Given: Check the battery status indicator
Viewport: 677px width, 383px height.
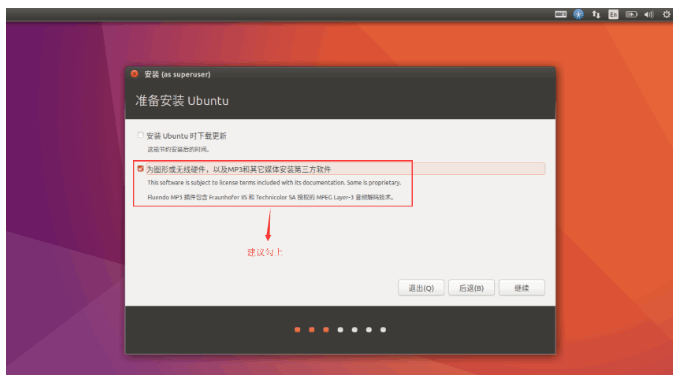Looking at the screenshot, I should click(x=631, y=14).
